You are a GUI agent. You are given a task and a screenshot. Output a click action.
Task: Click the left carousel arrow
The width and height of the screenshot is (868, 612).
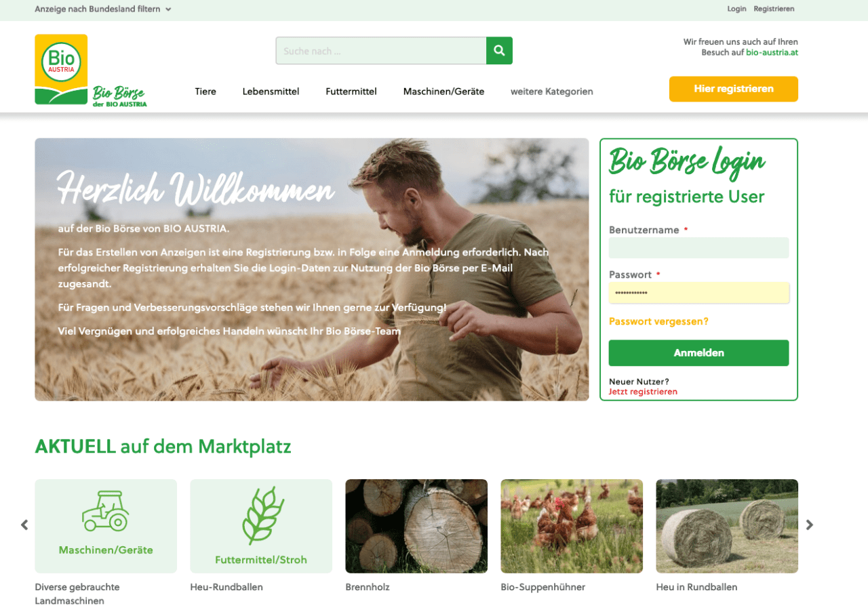point(24,525)
